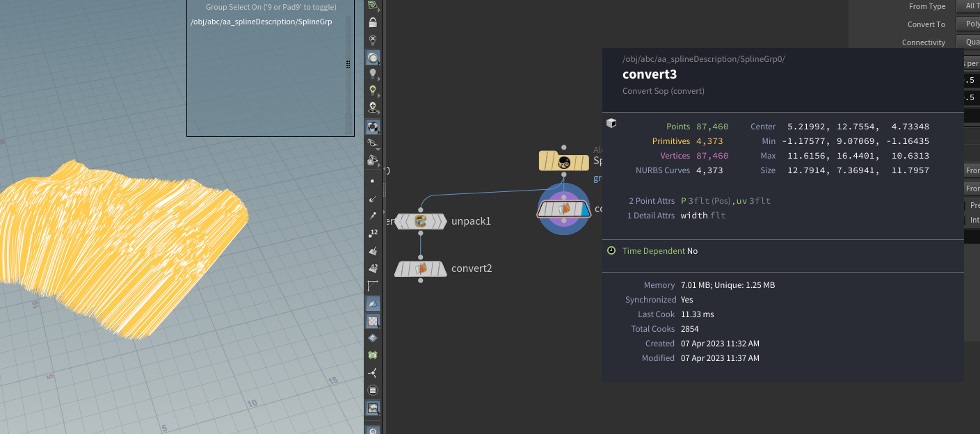This screenshot has width=980, height=434.
Task: Toggle display point normals icon
Action: [373, 199]
